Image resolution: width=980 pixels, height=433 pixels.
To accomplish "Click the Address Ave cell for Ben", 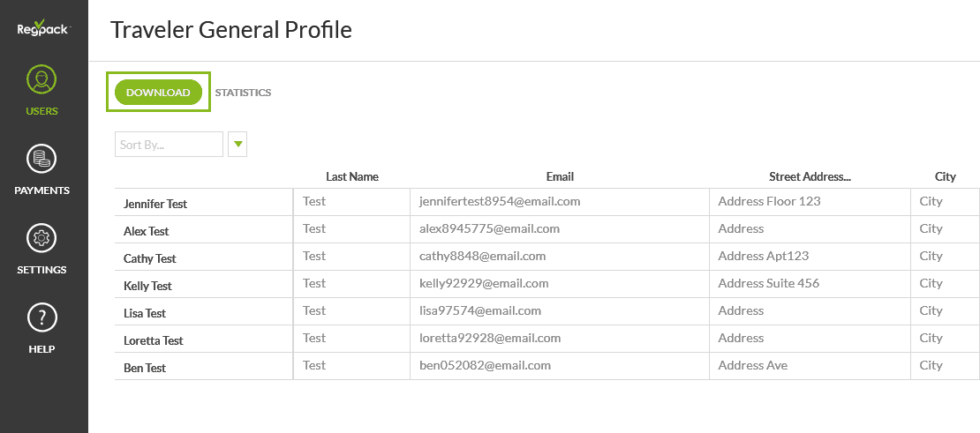I will (x=752, y=365).
